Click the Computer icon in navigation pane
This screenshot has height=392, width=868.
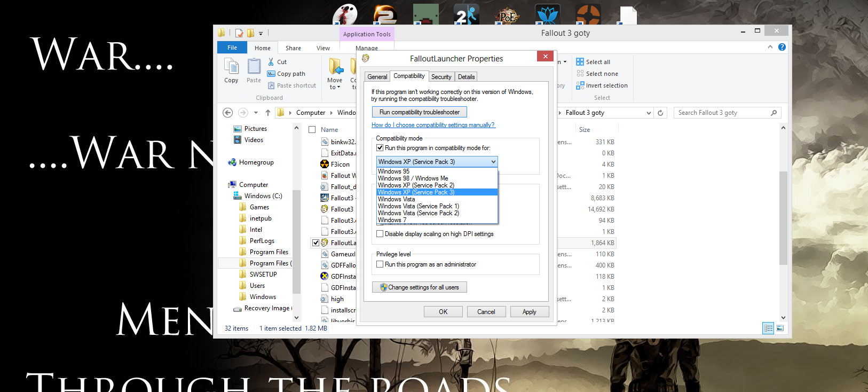[232, 185]
